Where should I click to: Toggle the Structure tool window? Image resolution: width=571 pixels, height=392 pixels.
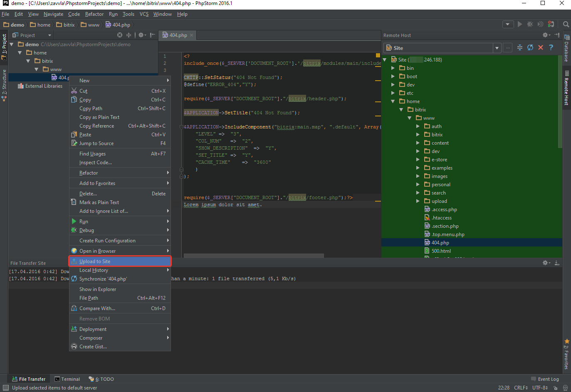tap(4, 85)
